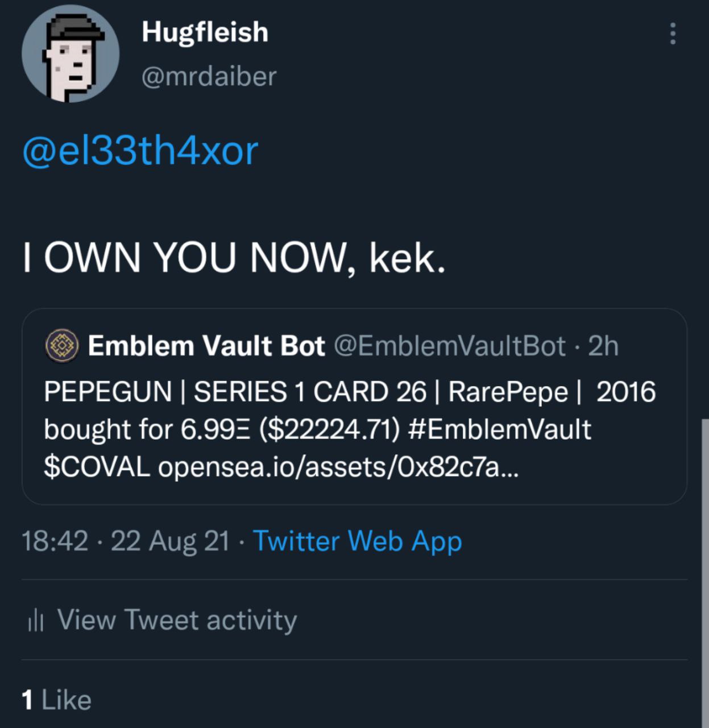The height and width of the screenshot is (728, 709).
Task: Click the Emblem Vault Bot avatar icon
Action: coord(61,346)
